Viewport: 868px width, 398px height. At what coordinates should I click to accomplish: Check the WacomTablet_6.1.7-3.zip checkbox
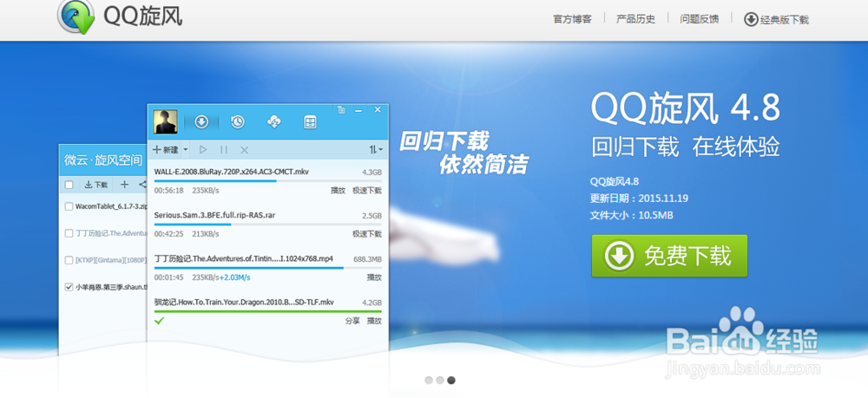coord(69,206)
